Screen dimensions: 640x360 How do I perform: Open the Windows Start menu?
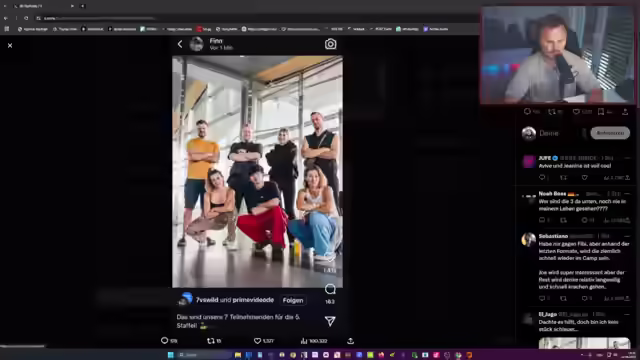(x=171, y=355)
